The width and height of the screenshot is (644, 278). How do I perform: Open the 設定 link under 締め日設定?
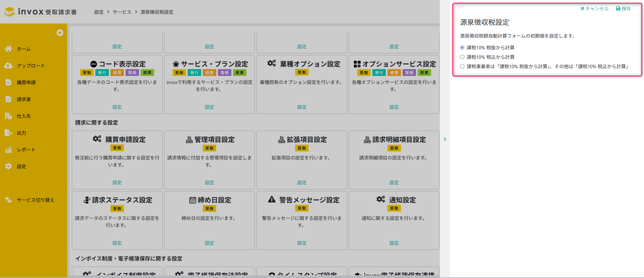tap(210, 243)
